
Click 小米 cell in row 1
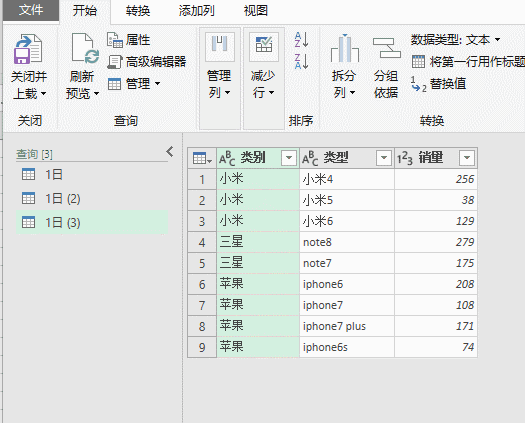[258, 180]
